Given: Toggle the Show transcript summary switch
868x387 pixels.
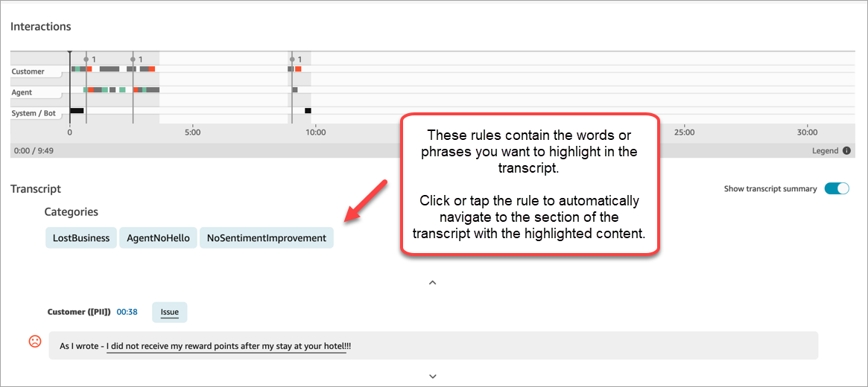Looking at the screenshot, I should coord(836,189).
